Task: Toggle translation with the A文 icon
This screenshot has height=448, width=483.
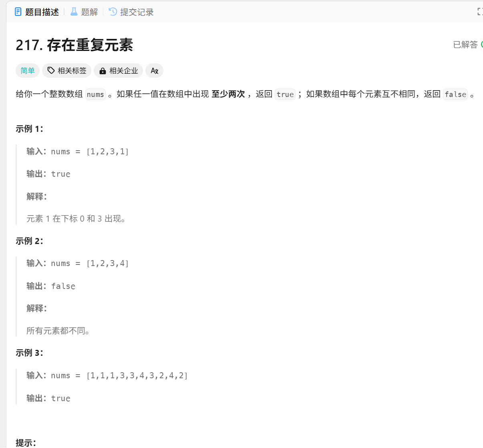Action: [154, 71]
